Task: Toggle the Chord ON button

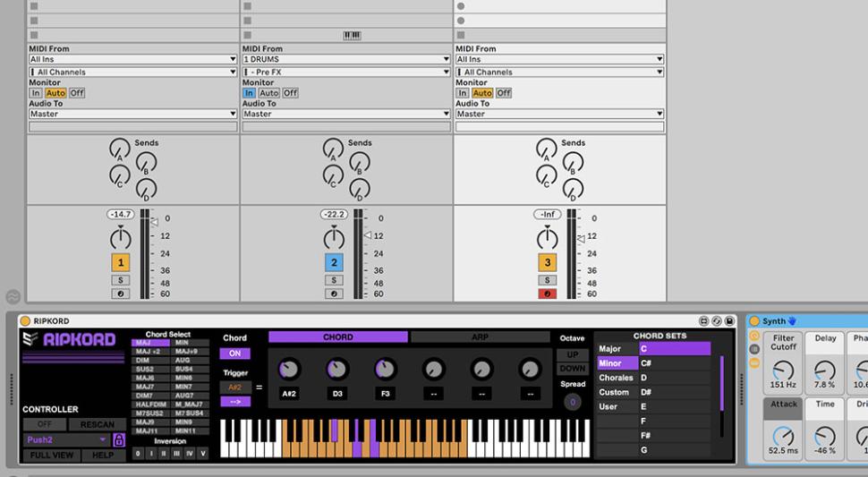Action: 234,353
